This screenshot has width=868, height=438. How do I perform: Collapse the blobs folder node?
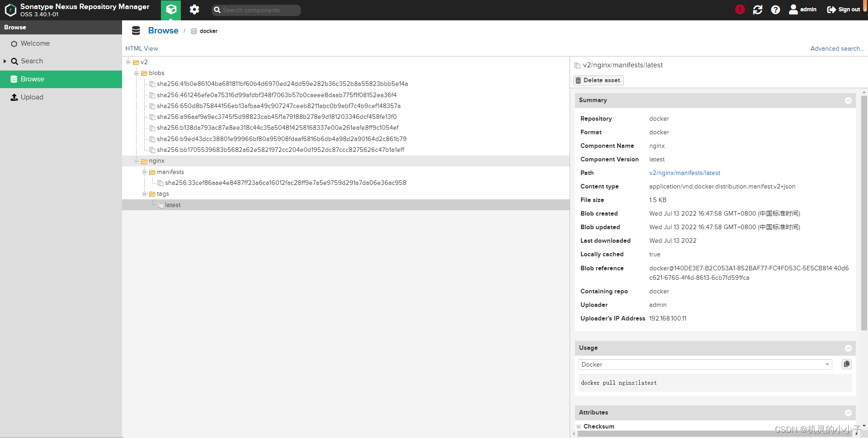(137, 73)
